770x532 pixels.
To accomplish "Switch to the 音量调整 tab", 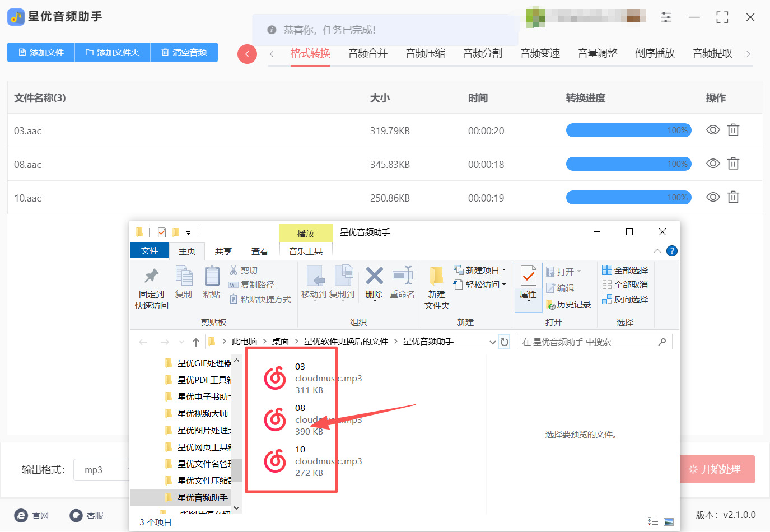I will click(598, 53).
